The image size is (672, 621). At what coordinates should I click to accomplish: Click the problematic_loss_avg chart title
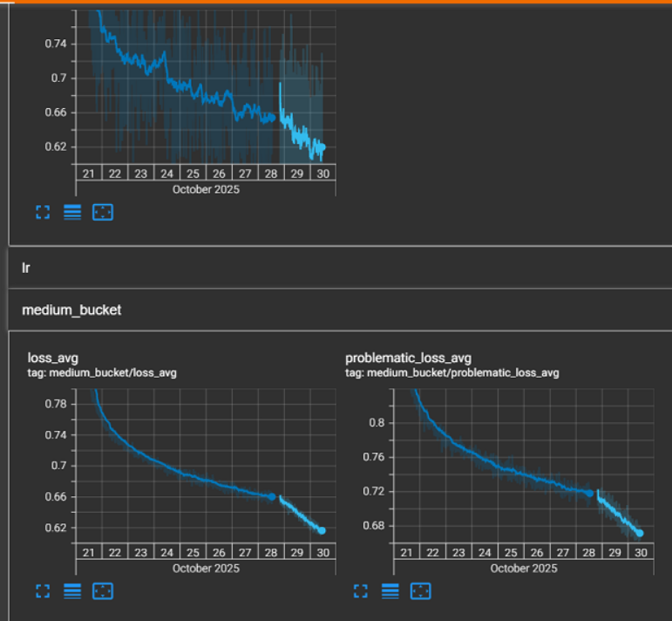(x=409, y=358)
